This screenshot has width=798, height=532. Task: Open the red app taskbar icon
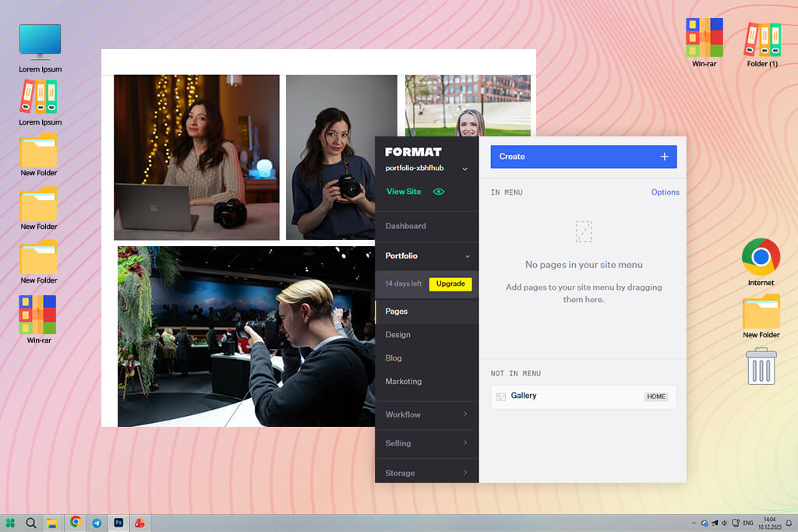(x=139, y=523)
